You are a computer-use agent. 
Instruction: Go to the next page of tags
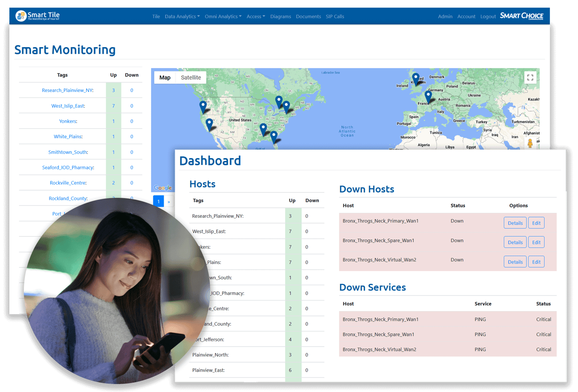[169, 202]
